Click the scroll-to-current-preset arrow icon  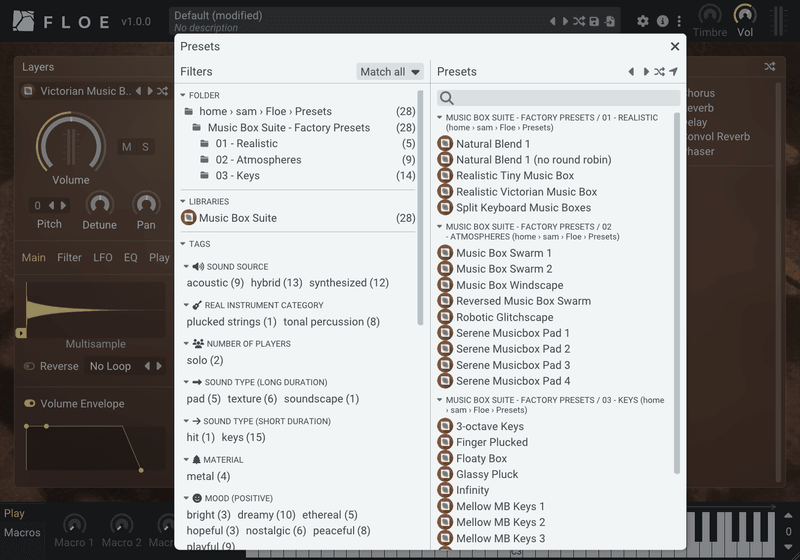pyautogui.click(x=674, y=72)
